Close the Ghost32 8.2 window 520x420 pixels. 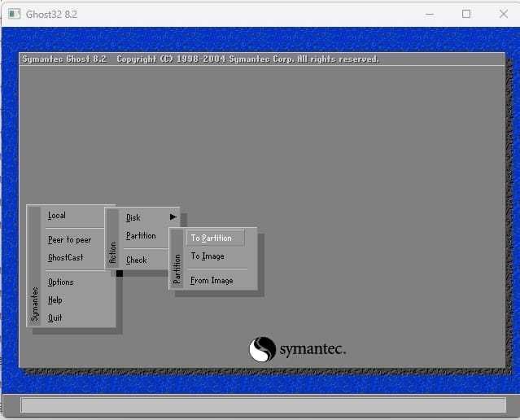504,14
